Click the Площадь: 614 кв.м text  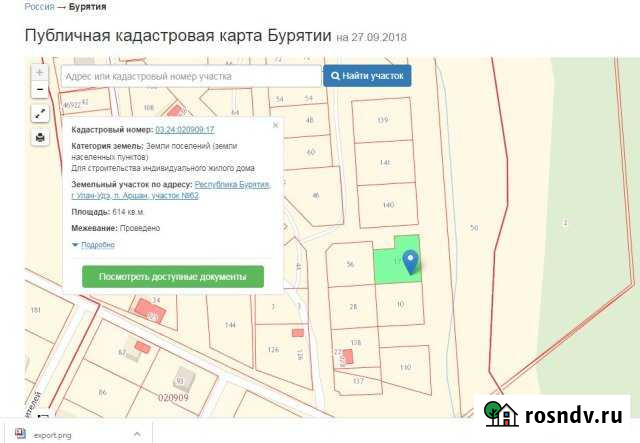[108, 212]
